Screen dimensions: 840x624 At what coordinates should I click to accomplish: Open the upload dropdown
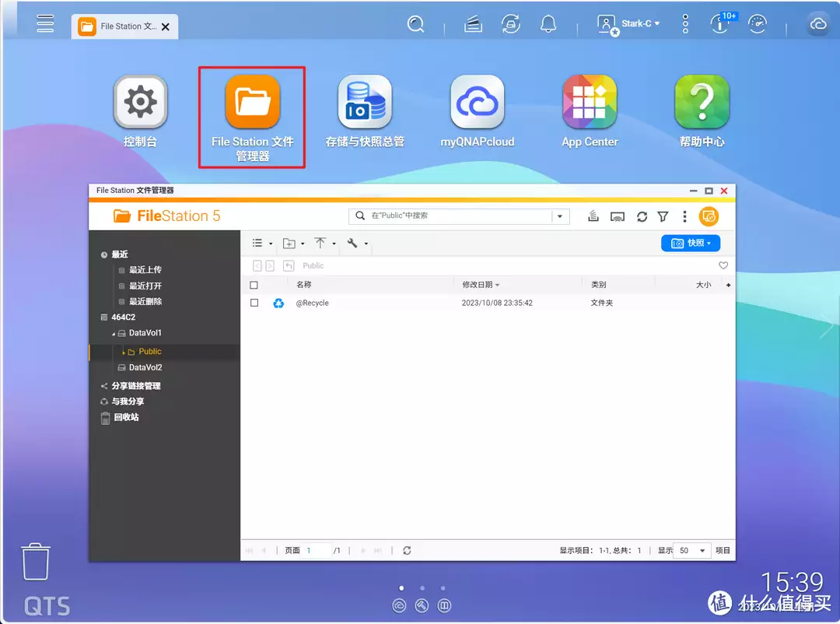[x=325, y=244]
